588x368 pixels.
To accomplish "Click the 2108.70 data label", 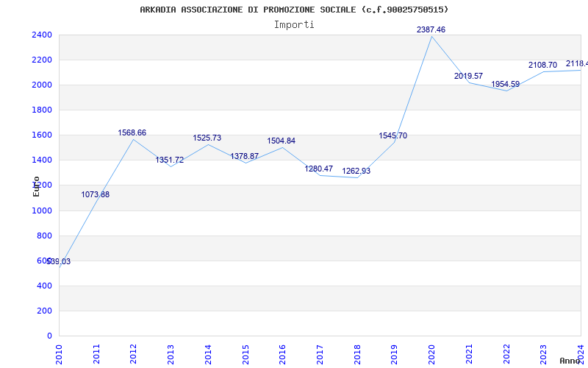I will point(542,66).
